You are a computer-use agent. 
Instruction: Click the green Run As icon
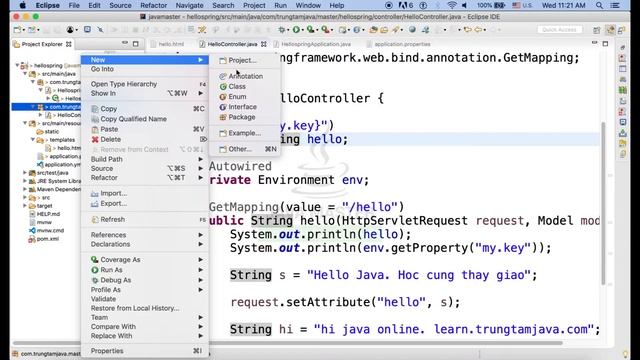tap(95, 270)
